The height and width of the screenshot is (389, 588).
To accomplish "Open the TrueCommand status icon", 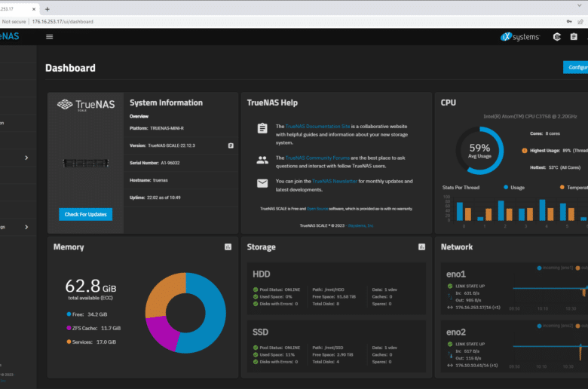I will 557,37.
